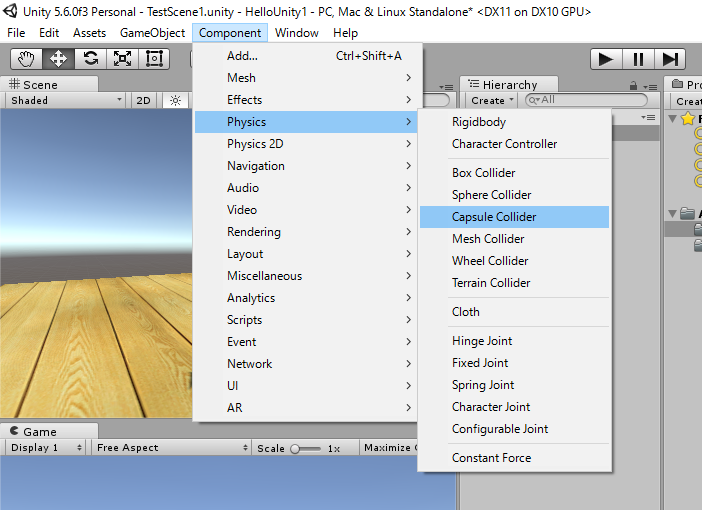Add a Fixed Joint
The image size is (702, 510).
tap(514, 363)
